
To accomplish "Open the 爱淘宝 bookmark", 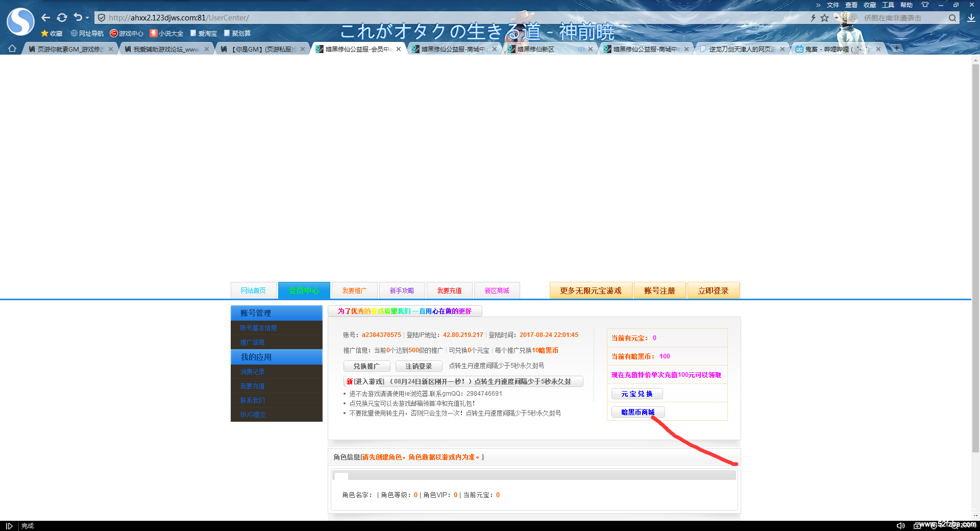I will (203, 33).
